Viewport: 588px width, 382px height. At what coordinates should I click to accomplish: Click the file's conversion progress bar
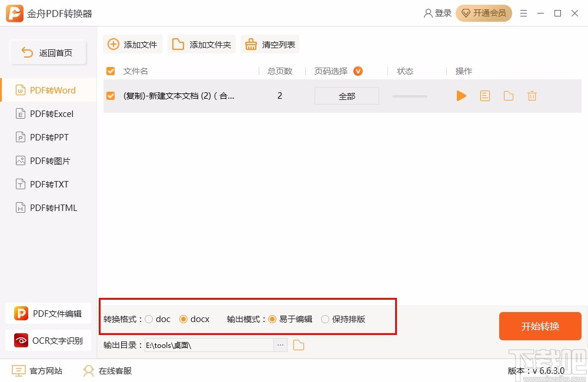coord(409,95)
